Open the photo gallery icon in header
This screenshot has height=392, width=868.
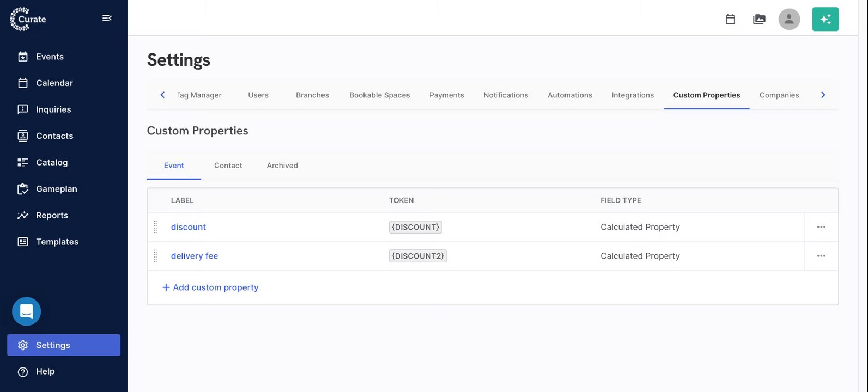point(759,20)
